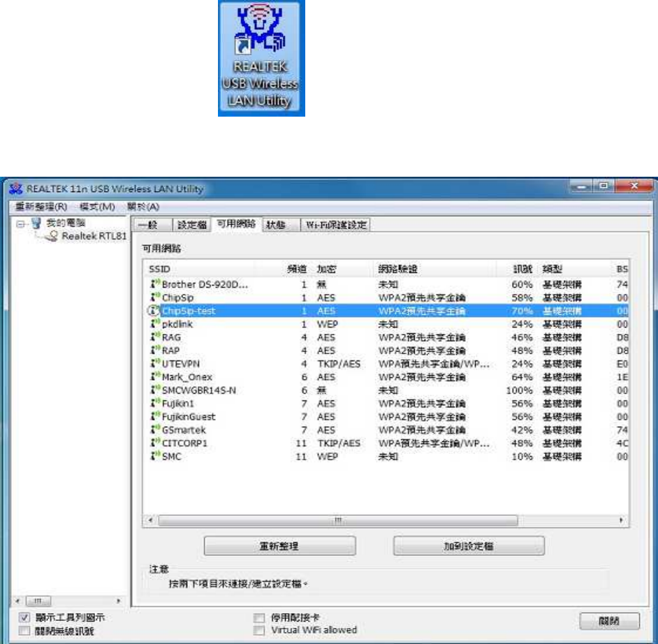Viewport: 658px width, 644px height.
Task: Click signal icon next to SMC
Action: click(x=155, y=455)
